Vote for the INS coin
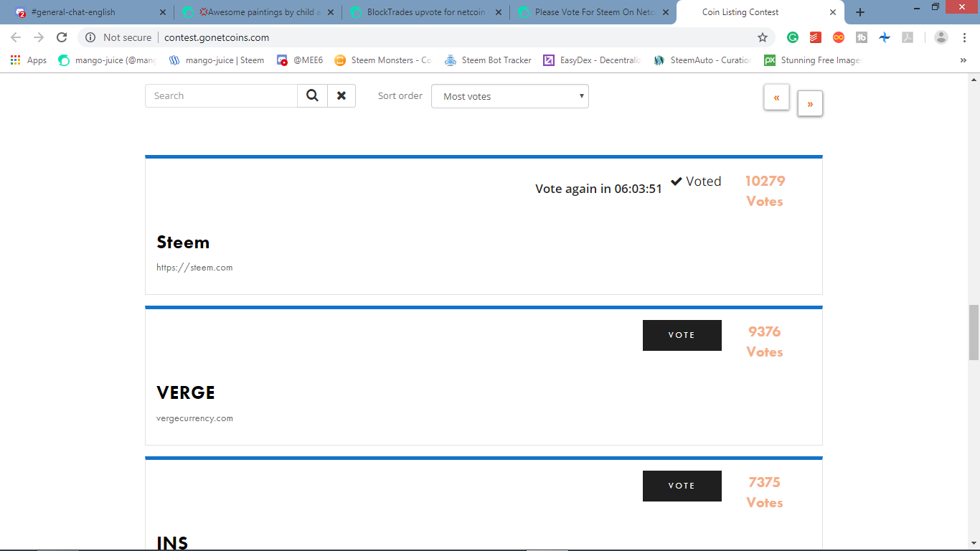Screen dimensions: 980x551 pyautogui.click(x=682, y=486)
